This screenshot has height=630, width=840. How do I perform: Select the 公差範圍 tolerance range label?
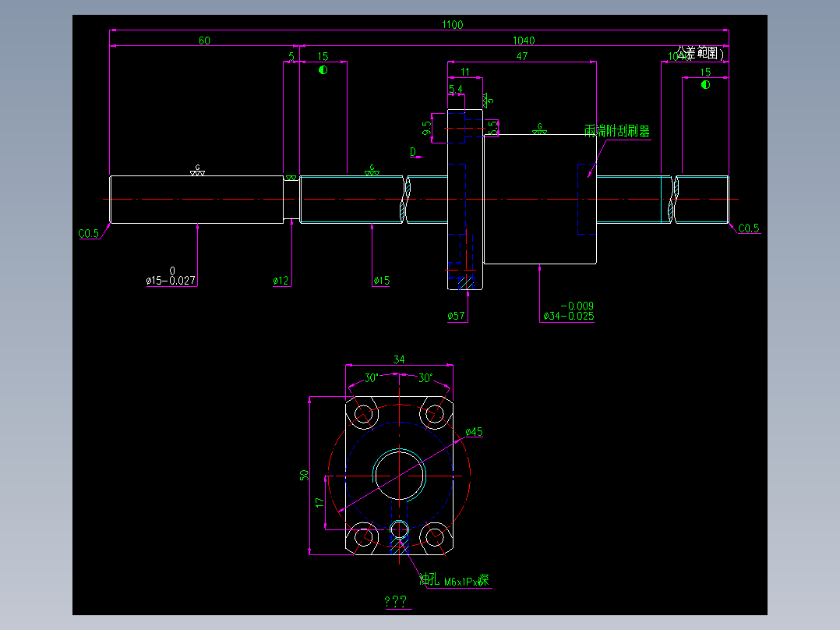pos(699,51)
